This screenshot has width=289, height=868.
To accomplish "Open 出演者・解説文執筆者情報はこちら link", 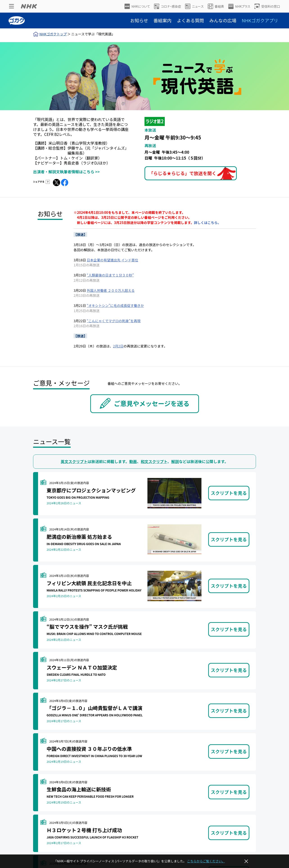I will [x=66, y=172].
